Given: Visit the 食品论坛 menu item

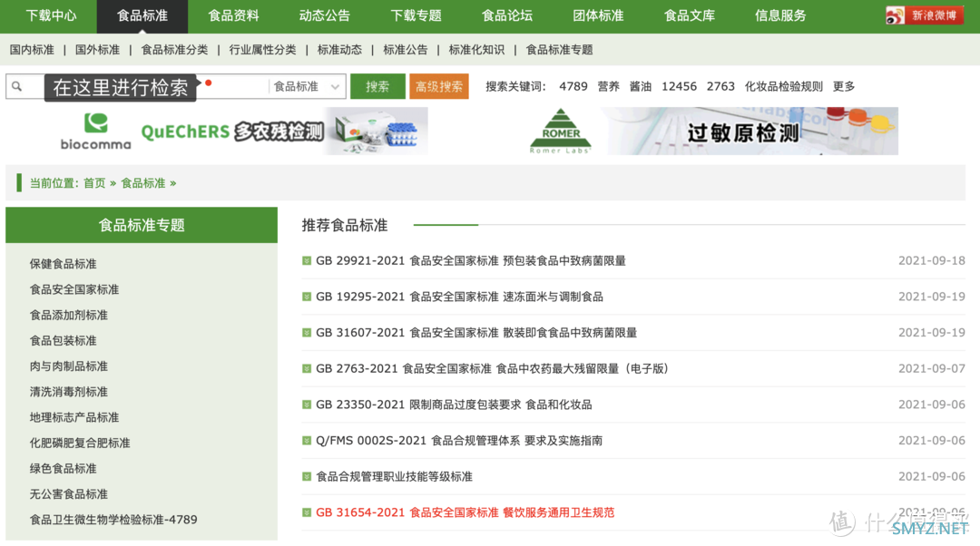Looking at the screenshot, I should pyautogui.click(x=507, y=15).
